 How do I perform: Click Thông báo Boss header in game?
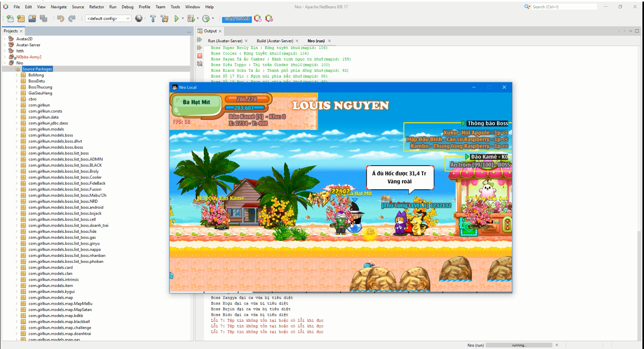click(487, 123)
